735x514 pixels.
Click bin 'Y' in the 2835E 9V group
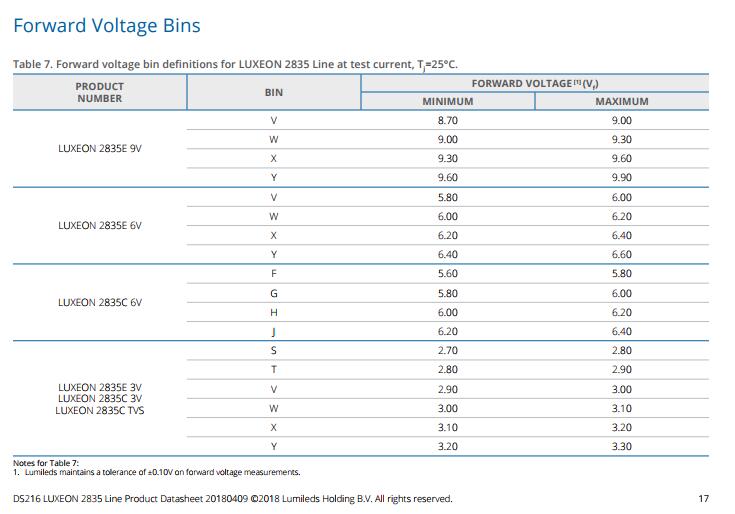(274, 178)
